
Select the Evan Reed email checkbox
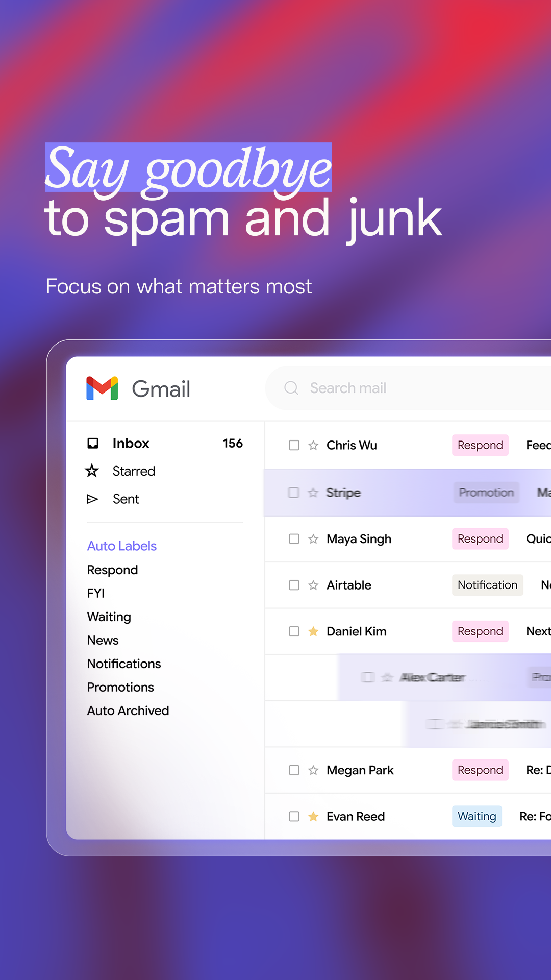[294, 816]
